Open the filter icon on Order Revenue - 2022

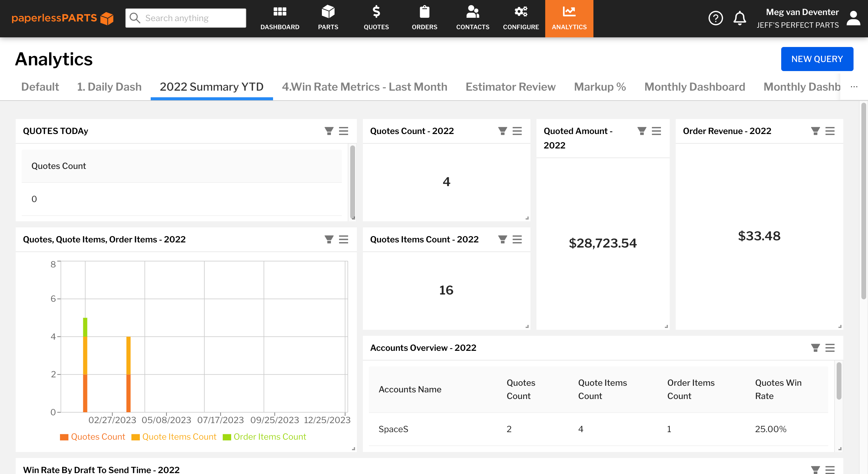coord(815,131)
